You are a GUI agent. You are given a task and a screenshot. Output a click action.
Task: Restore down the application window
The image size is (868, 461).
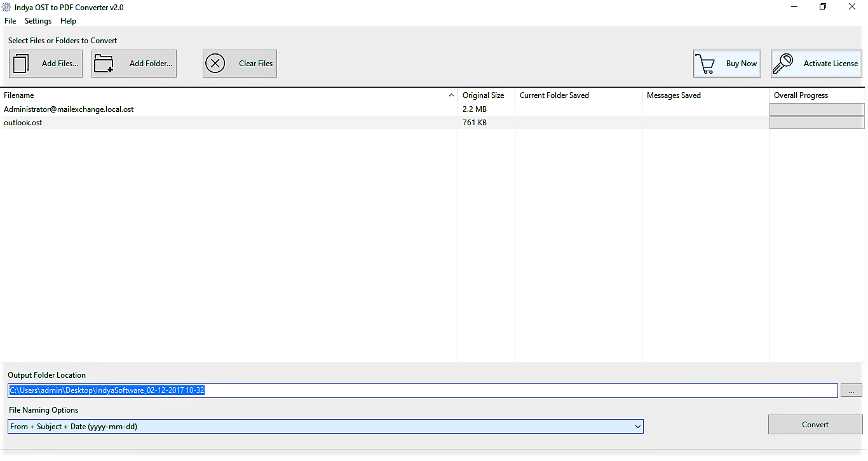tap(823, 7)
